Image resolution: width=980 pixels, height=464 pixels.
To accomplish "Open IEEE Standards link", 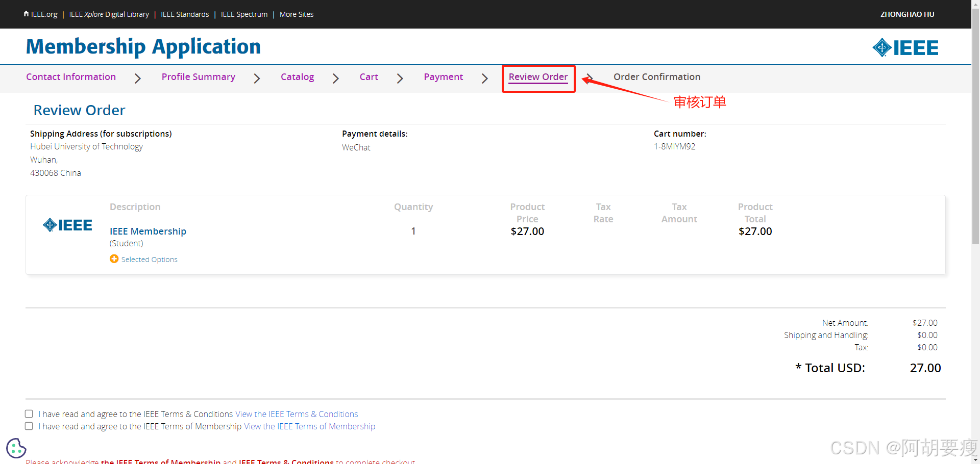I will 185,14.
